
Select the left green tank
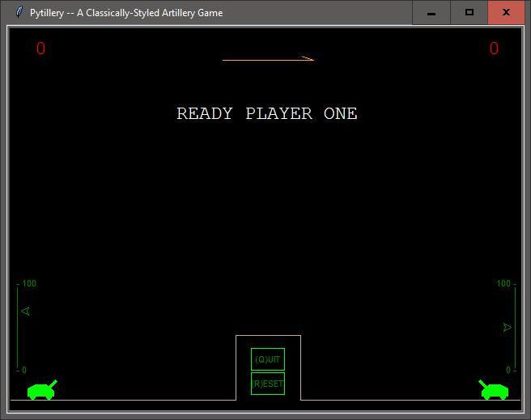point(42,390)
